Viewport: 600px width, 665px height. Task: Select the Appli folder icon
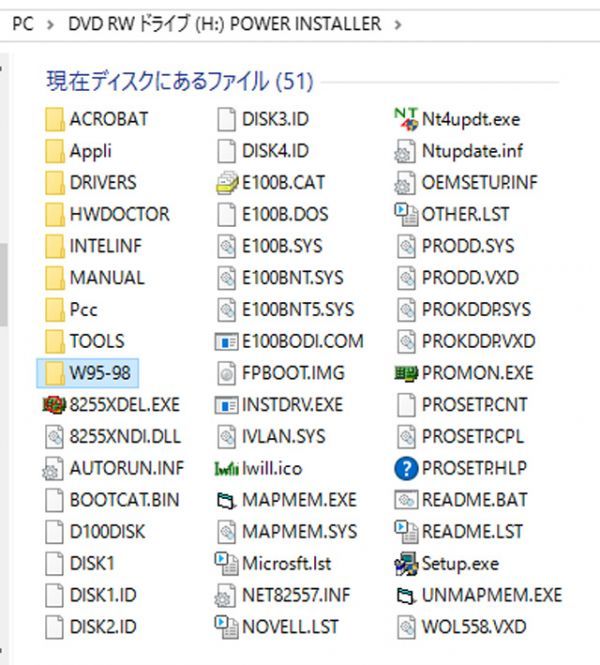[55, 151]
